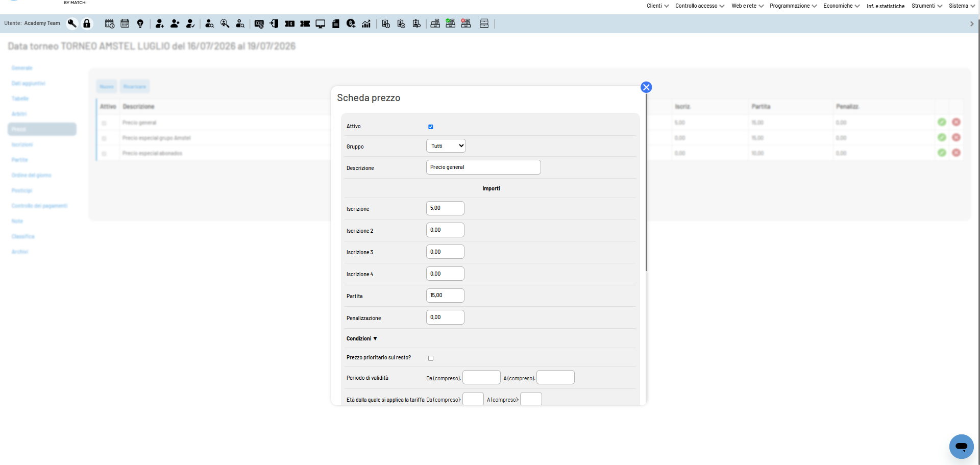
Task: Open the plain calendar grid icon
Action: (125, 23)
